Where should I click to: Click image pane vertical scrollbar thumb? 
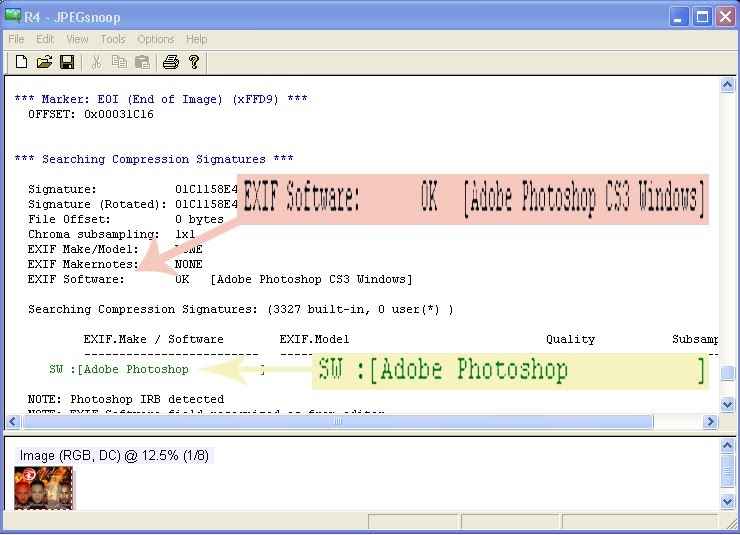727,473
